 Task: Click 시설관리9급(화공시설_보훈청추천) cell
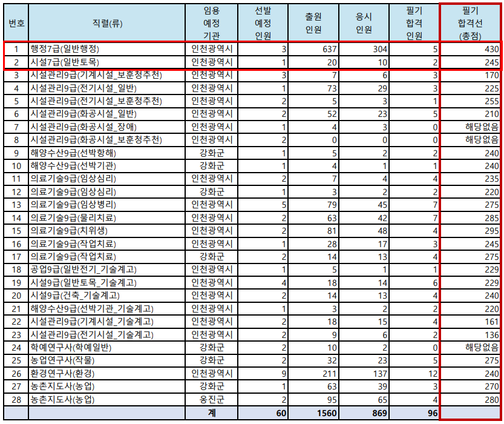tap(106, 140)
